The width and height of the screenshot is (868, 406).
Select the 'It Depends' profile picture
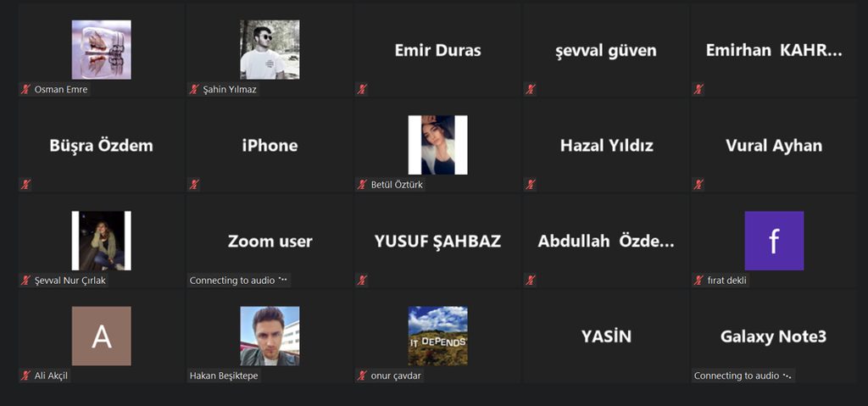tap(438, 336)
